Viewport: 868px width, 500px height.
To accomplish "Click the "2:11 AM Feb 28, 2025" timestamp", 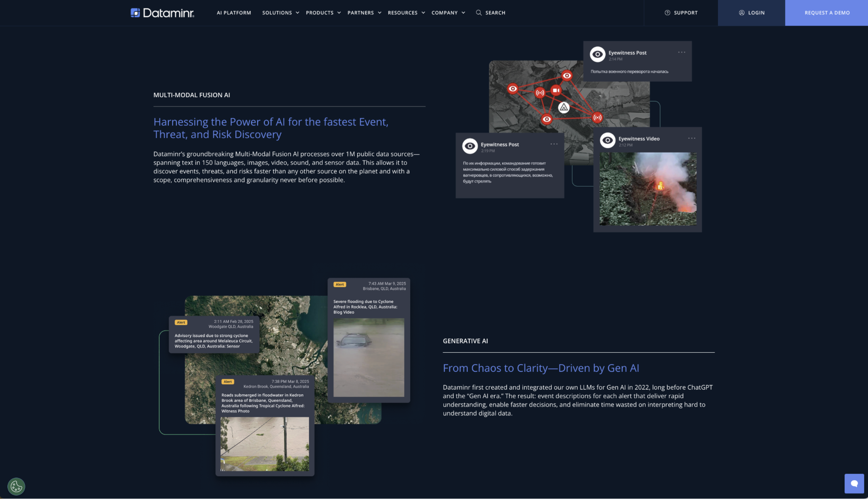I will click(x=233, y=322).
